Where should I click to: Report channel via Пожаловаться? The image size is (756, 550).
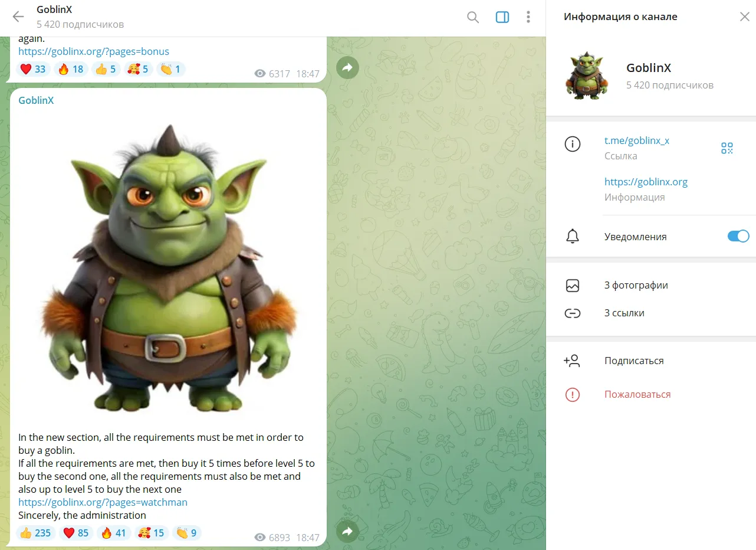point(651,394)
